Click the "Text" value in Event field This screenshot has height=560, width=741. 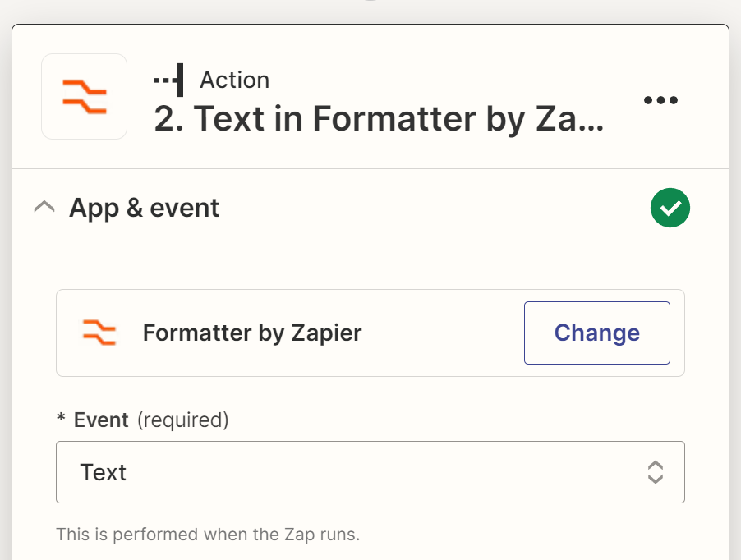[x=104, y=472]
